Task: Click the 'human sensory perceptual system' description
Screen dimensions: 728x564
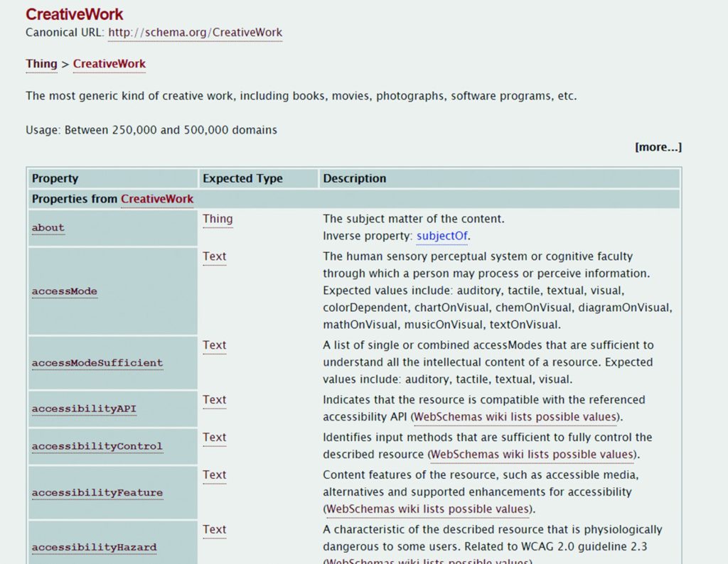Action: coord(497,291)
